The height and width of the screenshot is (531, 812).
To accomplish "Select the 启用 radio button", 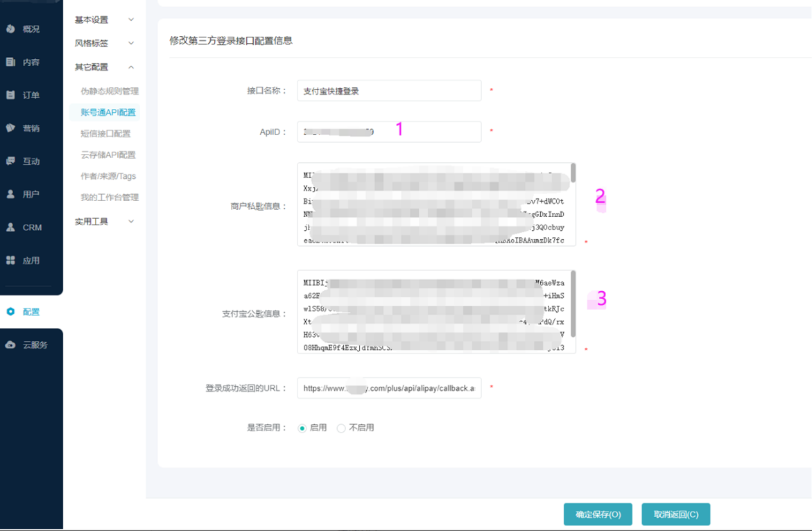I will (x=302, y=428).
